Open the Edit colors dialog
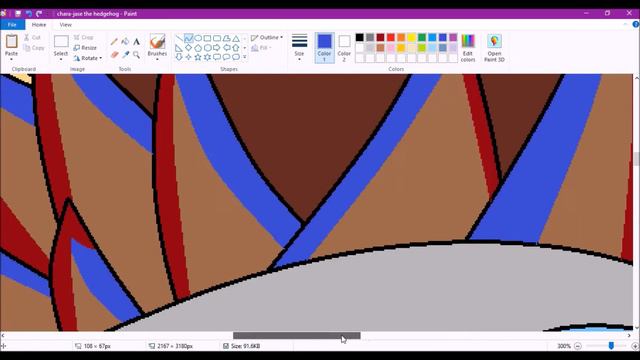The width and height of the screenshot is (640, 360). pyautogui.click(x=468, y=48)
